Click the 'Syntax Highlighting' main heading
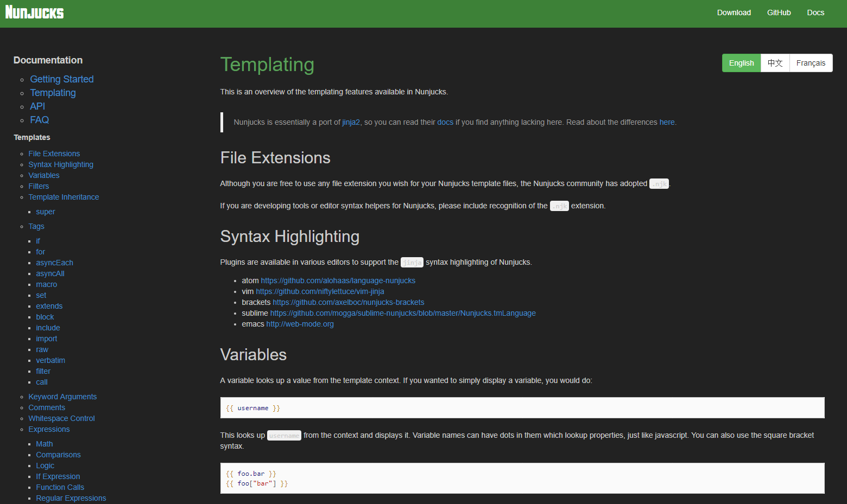Image resolution: width=847 pixels, height=504 pixels. click(290, 237)
